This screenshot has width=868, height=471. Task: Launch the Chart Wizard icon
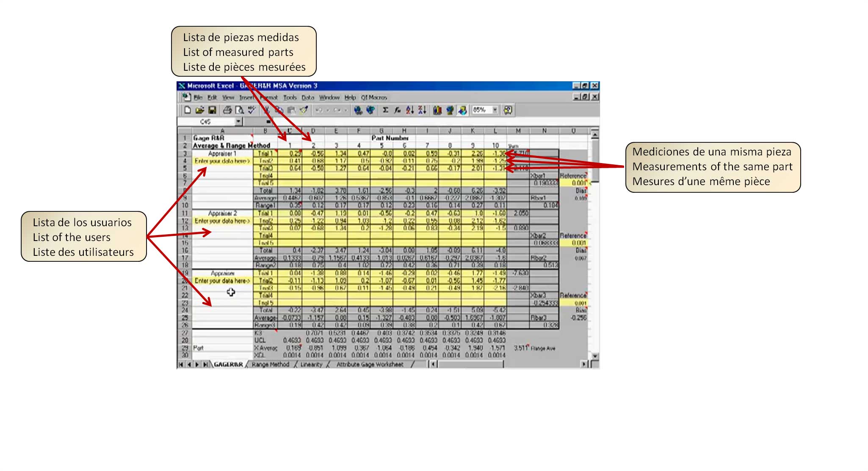pyautogui.click(x=437, y=110)
